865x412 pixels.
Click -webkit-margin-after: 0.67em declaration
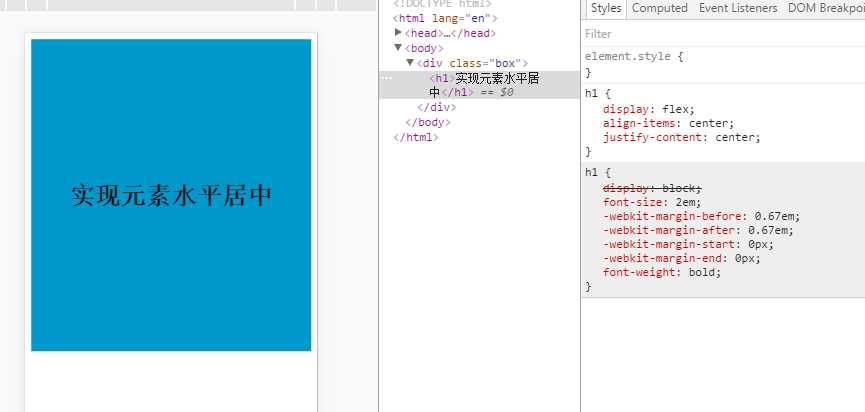[698, 230]
